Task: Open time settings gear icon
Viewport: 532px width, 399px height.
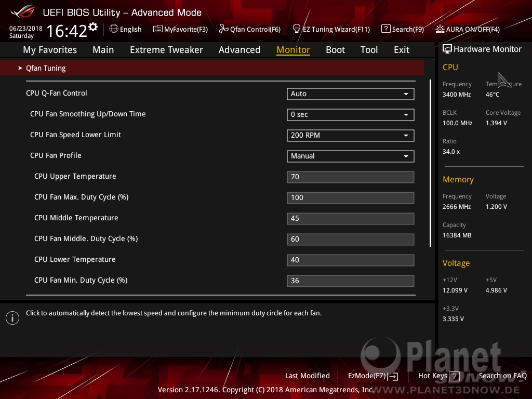Action: (x=93, y=27)
